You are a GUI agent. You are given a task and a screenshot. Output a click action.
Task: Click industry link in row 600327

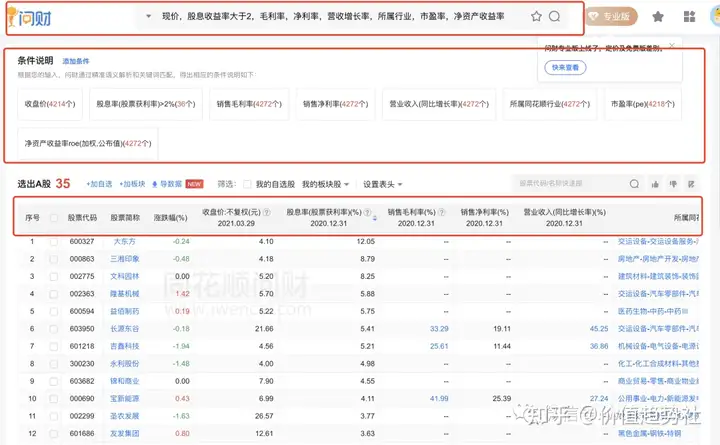[x=658, y=242]
